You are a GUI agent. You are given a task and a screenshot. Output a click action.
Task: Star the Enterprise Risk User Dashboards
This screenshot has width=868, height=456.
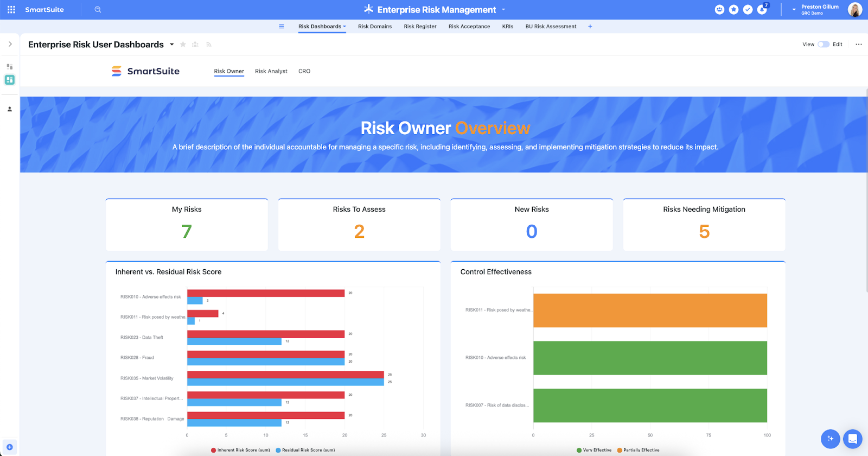point(183,45)
